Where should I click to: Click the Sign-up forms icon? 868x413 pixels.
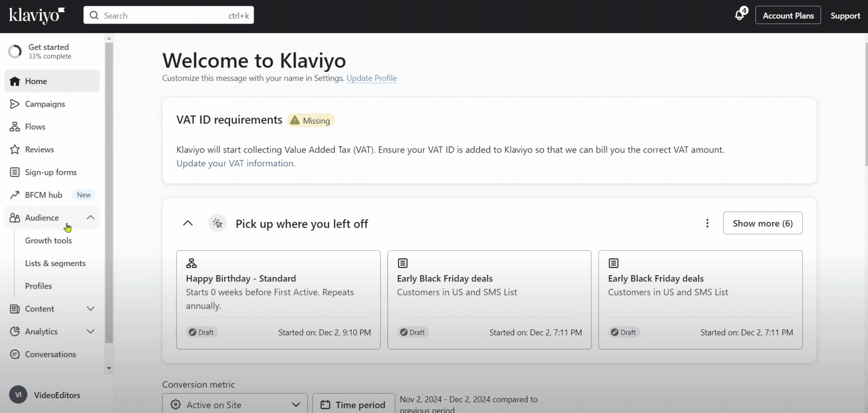[x=14, y=172]
